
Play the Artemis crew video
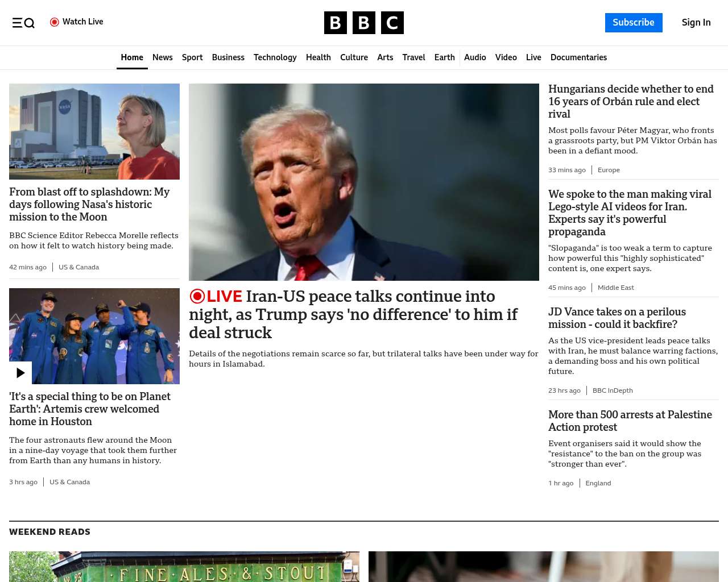(20, 373)
